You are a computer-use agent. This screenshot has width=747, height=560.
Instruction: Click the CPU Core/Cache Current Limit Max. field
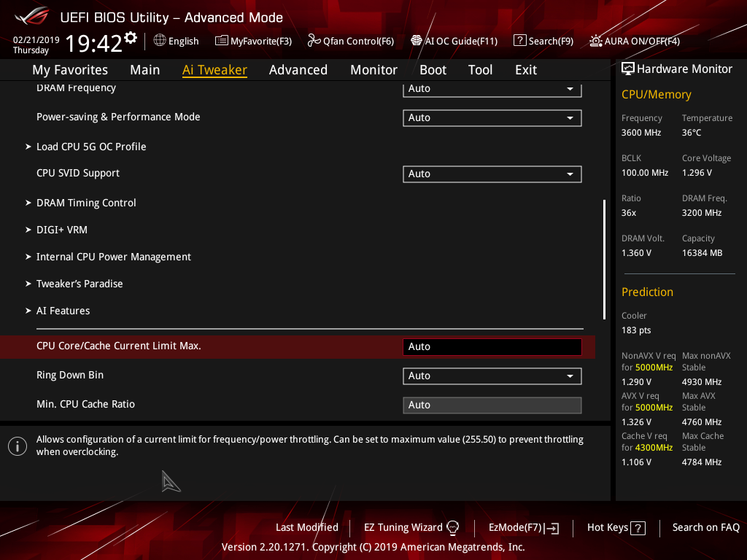[492, 346]
